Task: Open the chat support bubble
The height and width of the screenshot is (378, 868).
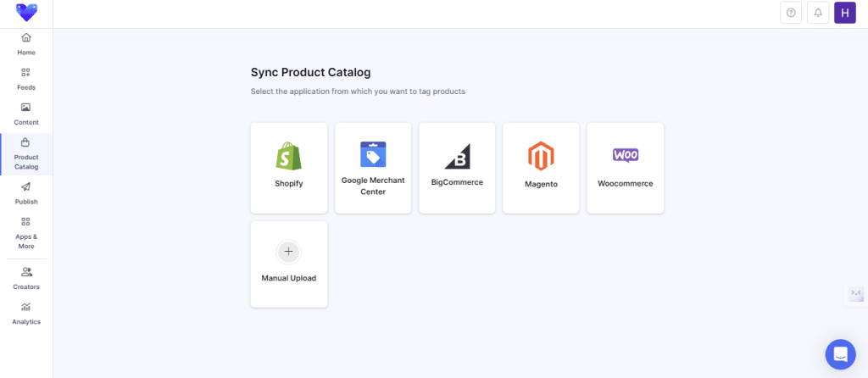Action: [840, 353]
